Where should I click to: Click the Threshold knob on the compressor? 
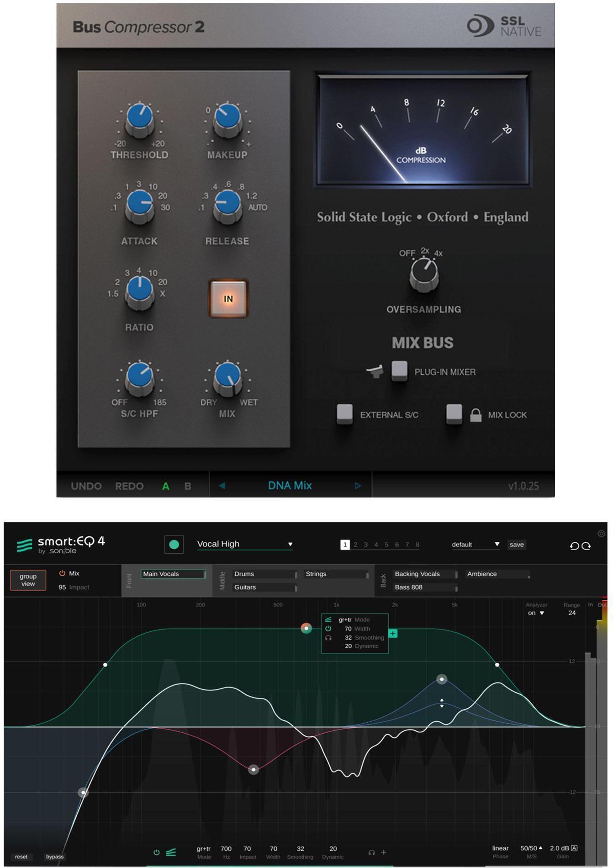click(139, 118)
